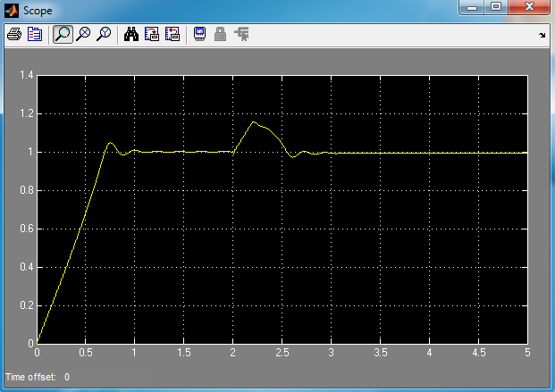Click the Print icon in the toolbar

tap(14, 35)
